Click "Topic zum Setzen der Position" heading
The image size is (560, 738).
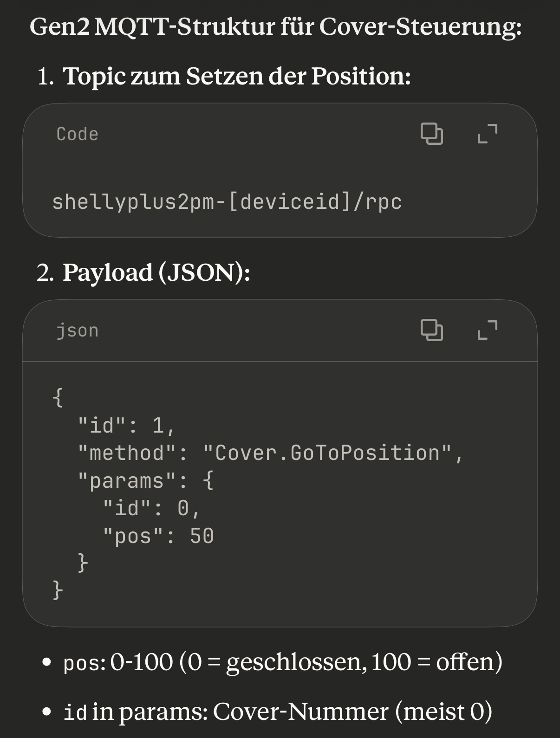236,76
